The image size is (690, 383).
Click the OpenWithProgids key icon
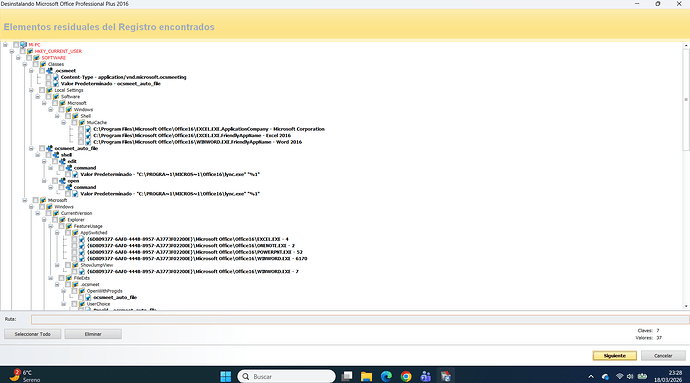coord(82,291)
